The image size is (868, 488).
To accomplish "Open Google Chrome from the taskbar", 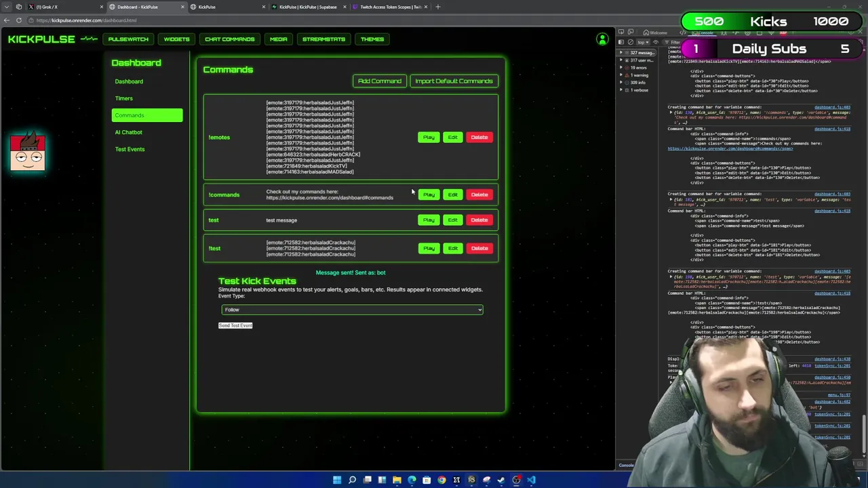I will [441, 480].
